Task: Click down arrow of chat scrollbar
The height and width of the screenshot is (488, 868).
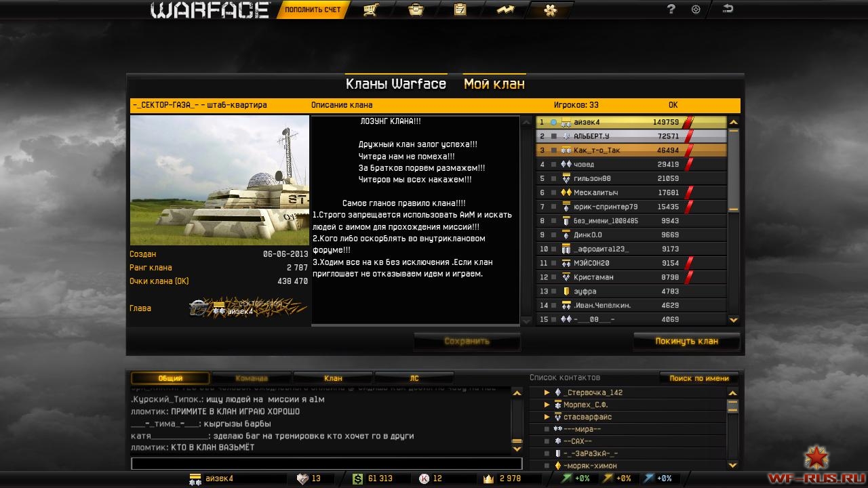Action: click(x=517, y=448)
